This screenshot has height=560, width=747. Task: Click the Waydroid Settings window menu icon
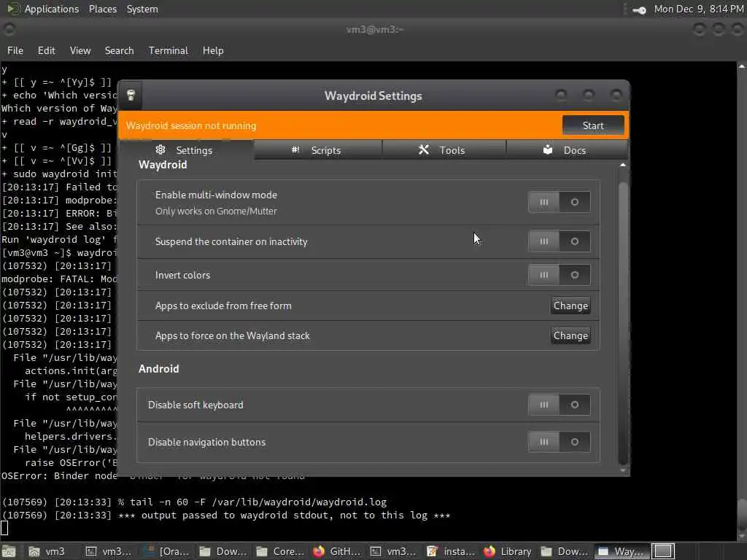131,96
